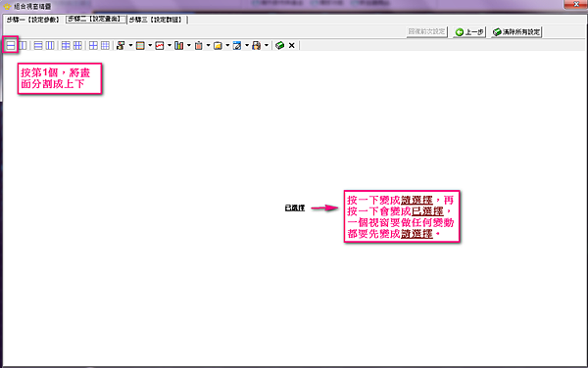The image size is (588, 368).
Task: Open the dropdown arrow beside the line chart icon
Action: [x=170, y=46]
